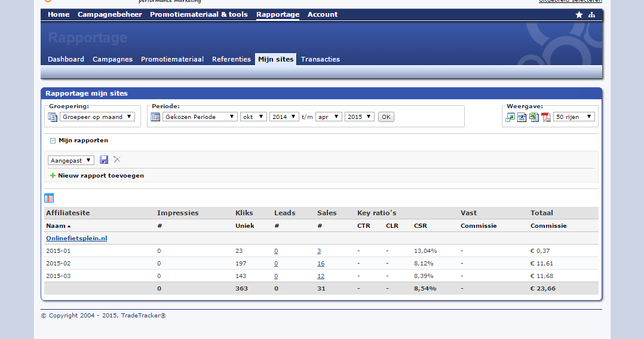This screenshot has width=644, height=339.
Task: Open Promotiemateriaal & tools menu item
Action: click(x=199, y=14)
